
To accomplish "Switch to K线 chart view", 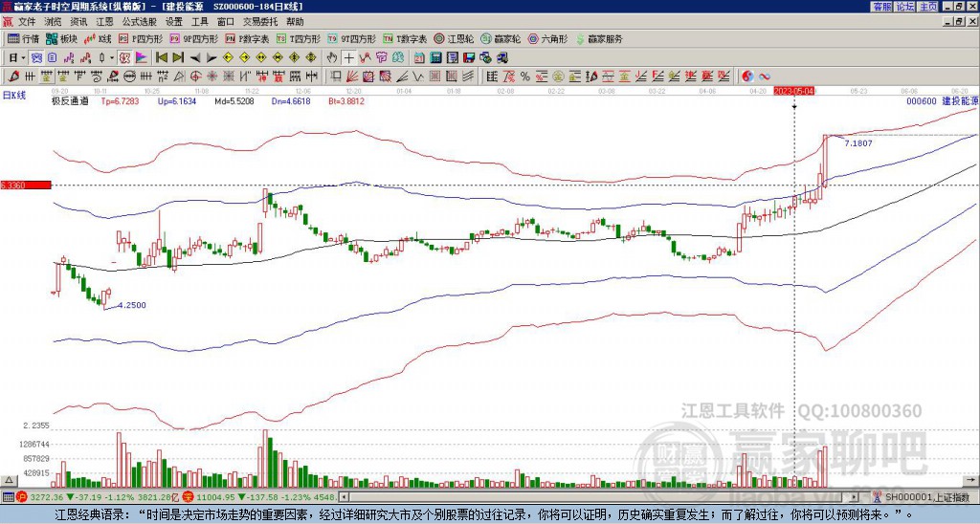I will tap(98, 38).
